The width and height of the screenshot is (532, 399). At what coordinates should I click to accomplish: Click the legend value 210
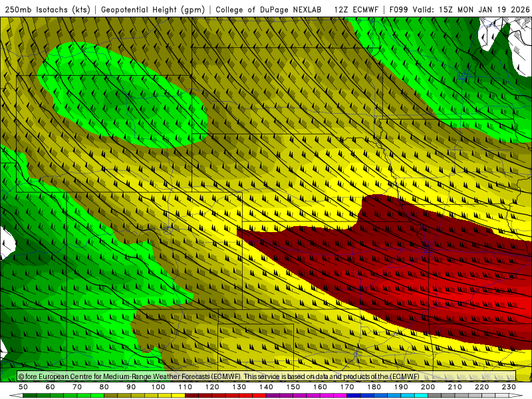pyautogui.click(x=455, y=387)
